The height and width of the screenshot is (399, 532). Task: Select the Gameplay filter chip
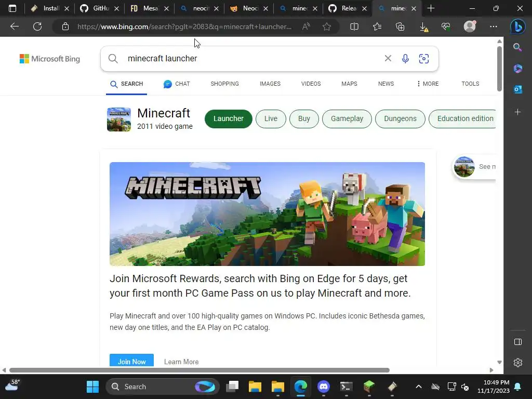347,119
